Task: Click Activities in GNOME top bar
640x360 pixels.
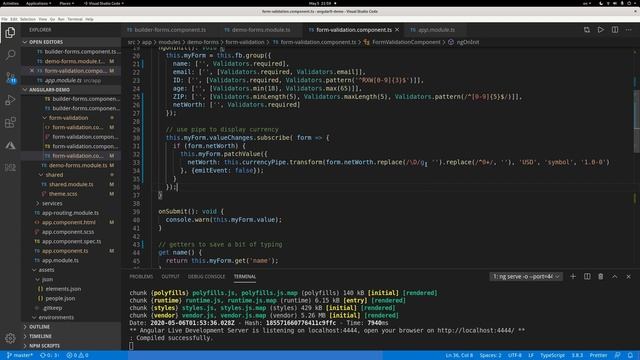Action: 11,3
